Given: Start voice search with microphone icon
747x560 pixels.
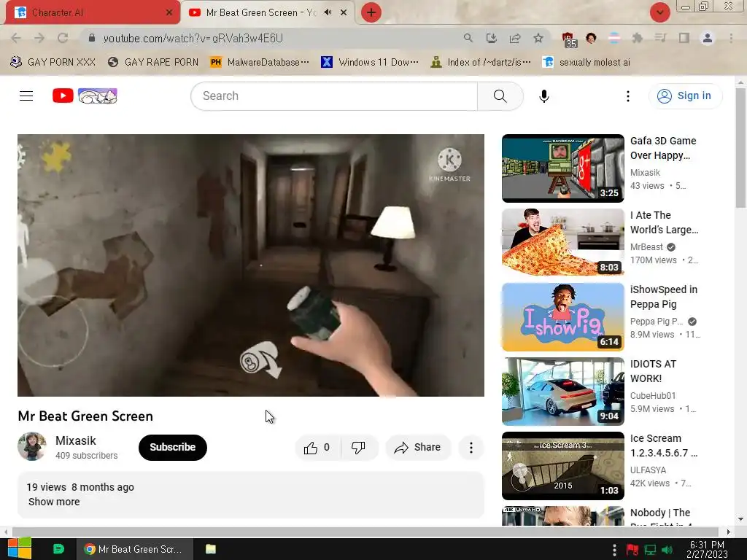Looking at the screenshot, I should (543, 96).
